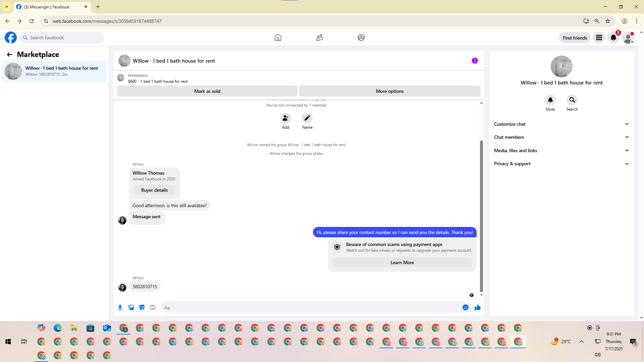The width and height of the screenshot is (644, 362).
Task: Open the Facebook menu grid icon
Action: 599,38
